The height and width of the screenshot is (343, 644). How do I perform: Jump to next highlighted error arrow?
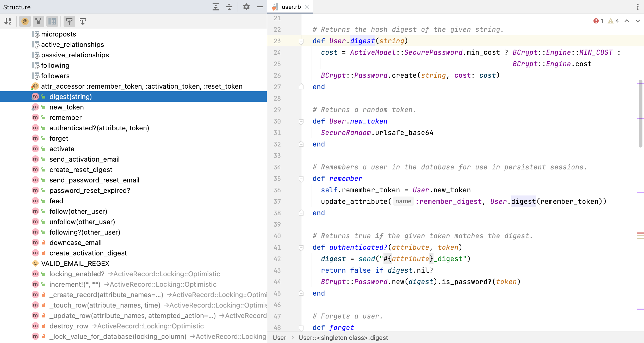tap(638, 21)
